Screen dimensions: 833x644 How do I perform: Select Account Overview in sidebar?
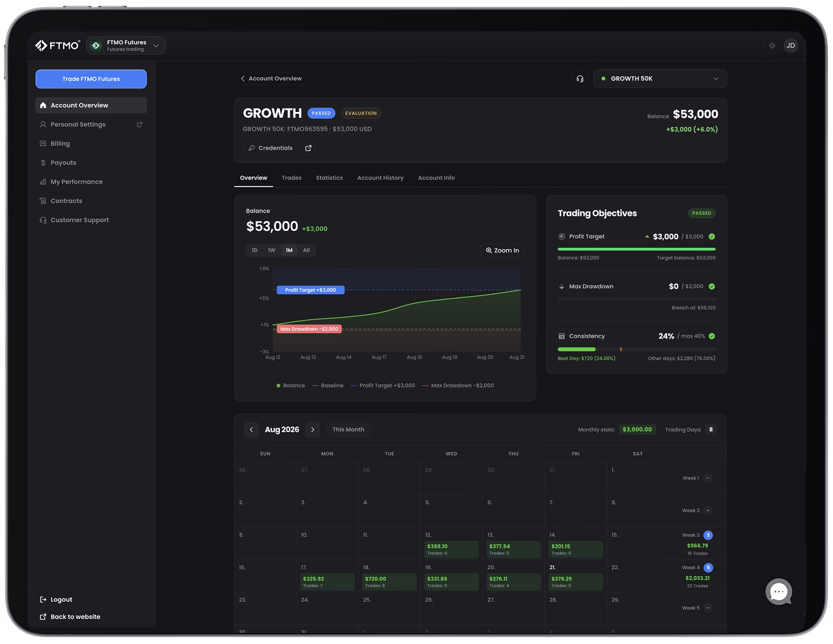pyautogui.click(x=91, y=105)
